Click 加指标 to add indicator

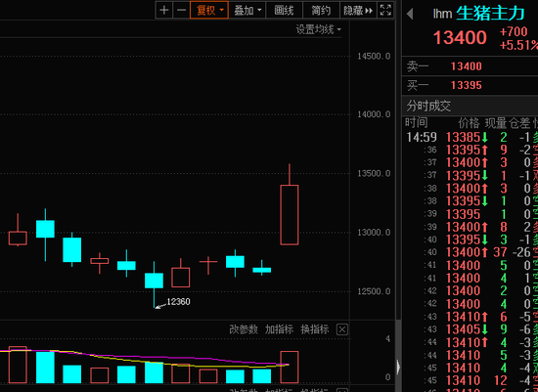(x=280, y=329)
